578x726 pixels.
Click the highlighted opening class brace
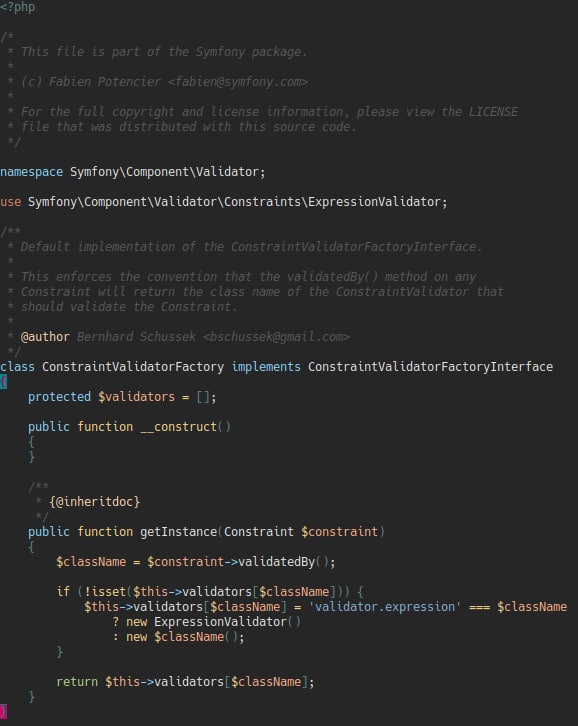click(x=3, y=382)
